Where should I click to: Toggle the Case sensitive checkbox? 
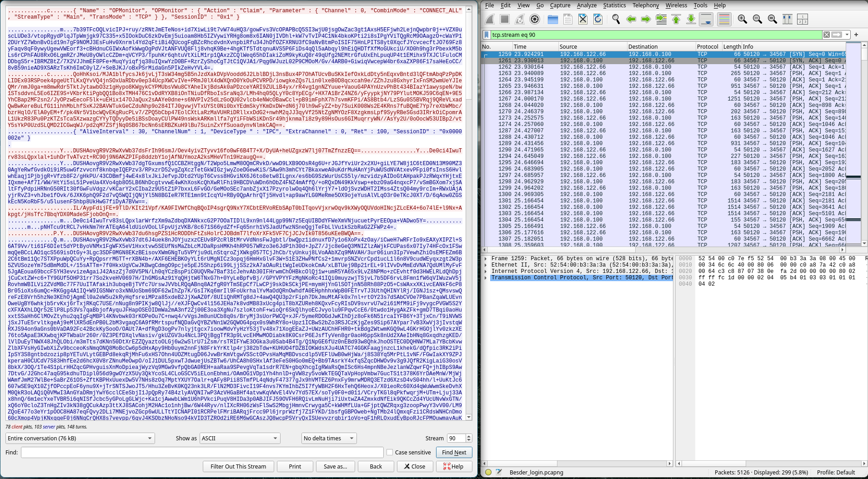click(390, 452)
